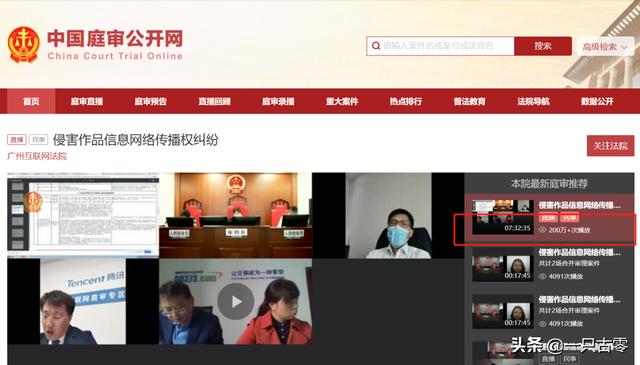Viewport: 640px width, 365px height.
Task: Expand the 高级检索 dropdown
Action: pos(606,47)
